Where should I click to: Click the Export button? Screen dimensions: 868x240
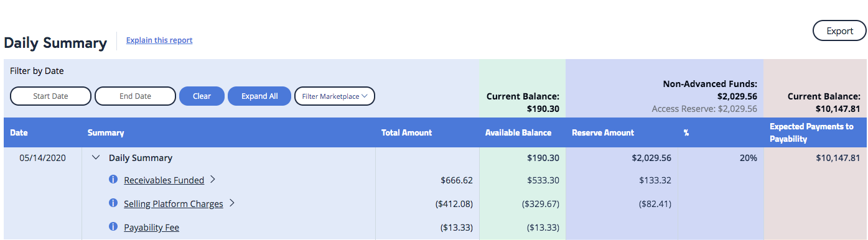(x=839, y=31)
